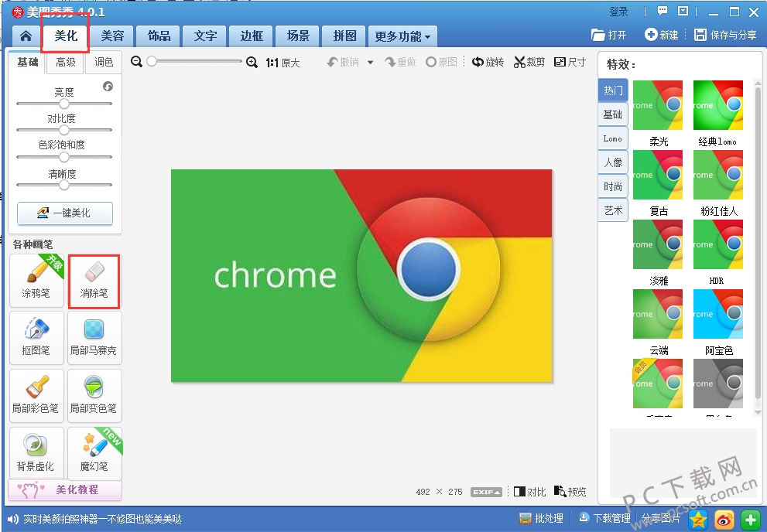Open the 背景虚化 background blur tool
This screenshot has height=532, width=767.
(x=36, y=453)
